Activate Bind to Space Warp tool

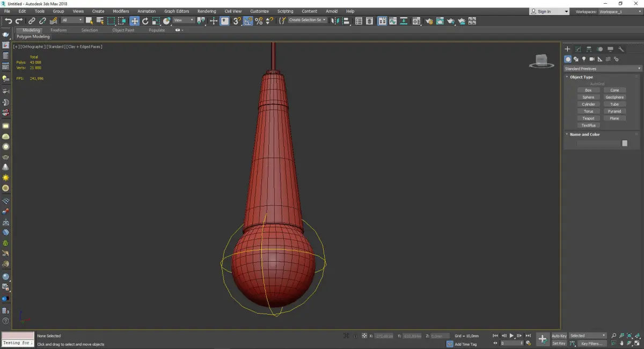point(53,21)
